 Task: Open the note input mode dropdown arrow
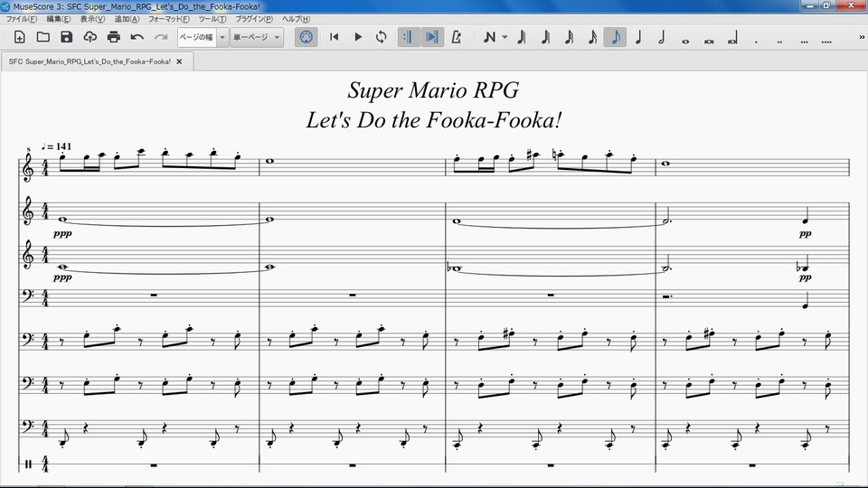coord(505,37)
